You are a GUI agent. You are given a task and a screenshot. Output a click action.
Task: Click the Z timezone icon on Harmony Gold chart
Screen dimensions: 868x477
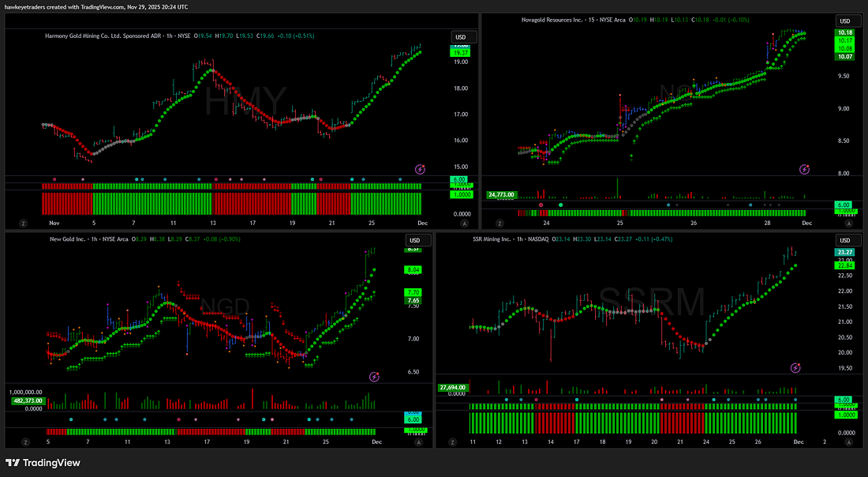tap(23, 223)
